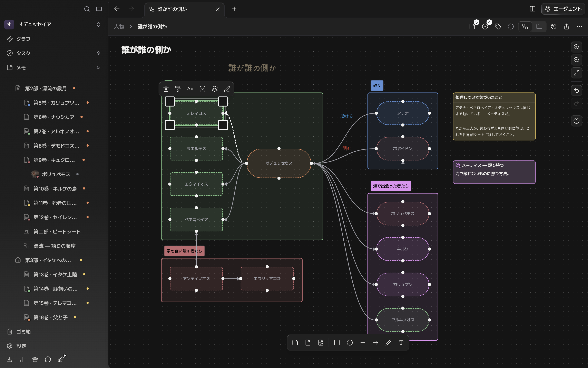Close the 誰が誰の側か tab

[x=218, y=9]
